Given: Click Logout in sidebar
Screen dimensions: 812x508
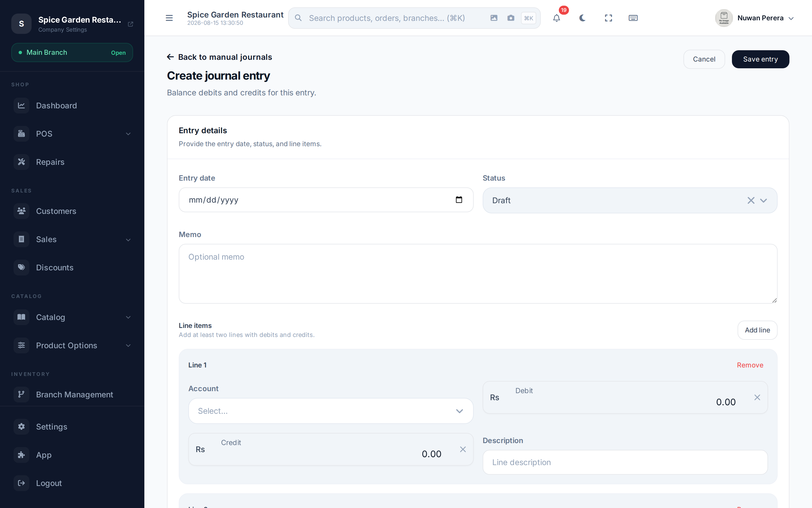Looking at the screenshot, I should point(72,483).
